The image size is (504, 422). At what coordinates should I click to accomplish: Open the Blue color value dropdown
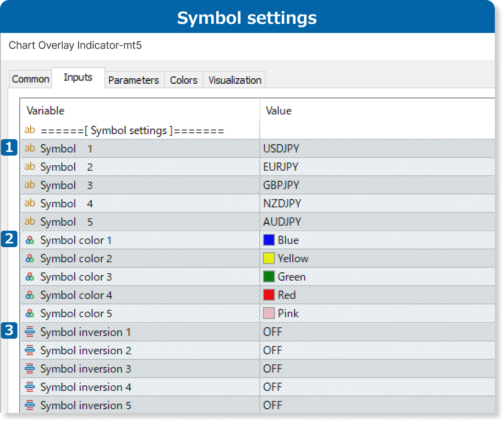pyautogui.click(x=378, y=240)
